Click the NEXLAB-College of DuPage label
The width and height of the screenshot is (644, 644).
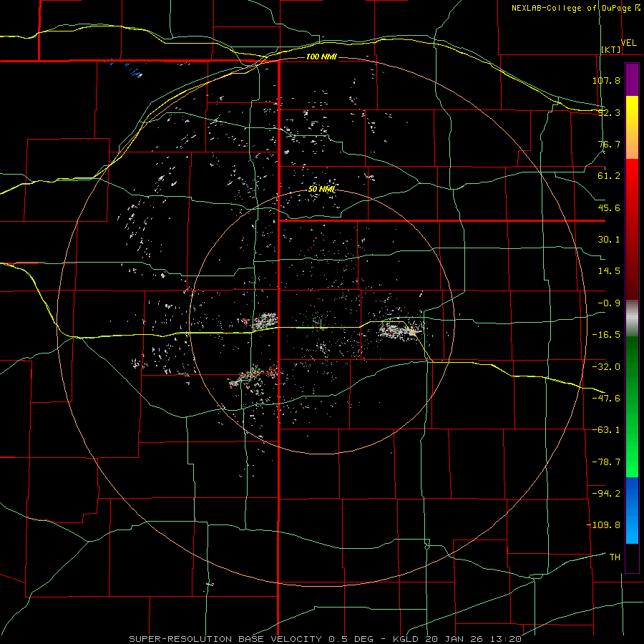pos(571,8)
